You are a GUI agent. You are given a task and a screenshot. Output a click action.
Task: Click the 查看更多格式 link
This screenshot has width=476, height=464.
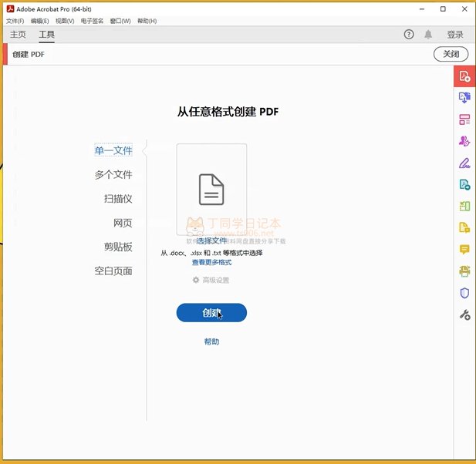211,262
